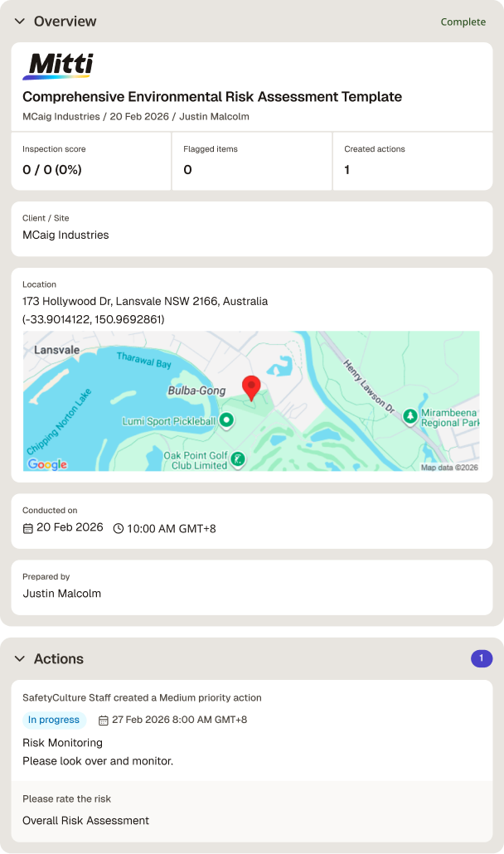Viewport: 504px width, 854px height.
Task: Collapse the Overview section chevron
Action: 20,22
